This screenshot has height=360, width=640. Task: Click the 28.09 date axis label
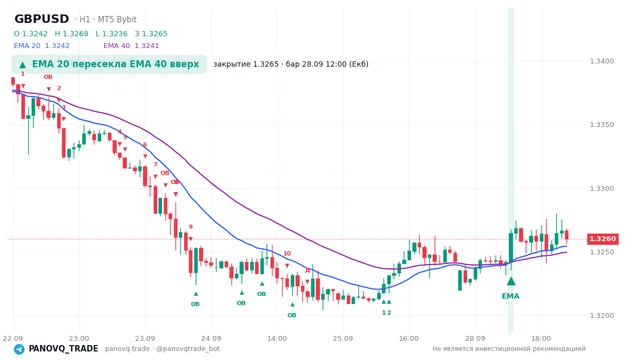[x=475, y=338]
